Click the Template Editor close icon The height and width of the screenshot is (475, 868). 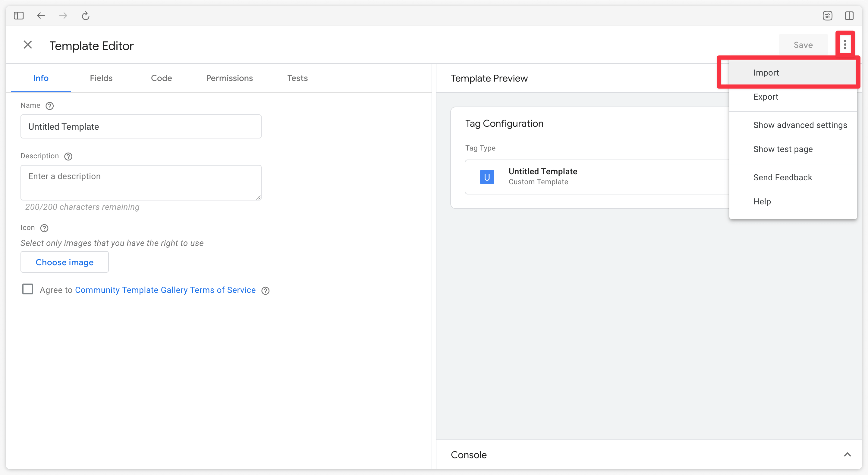click(27, 45)
